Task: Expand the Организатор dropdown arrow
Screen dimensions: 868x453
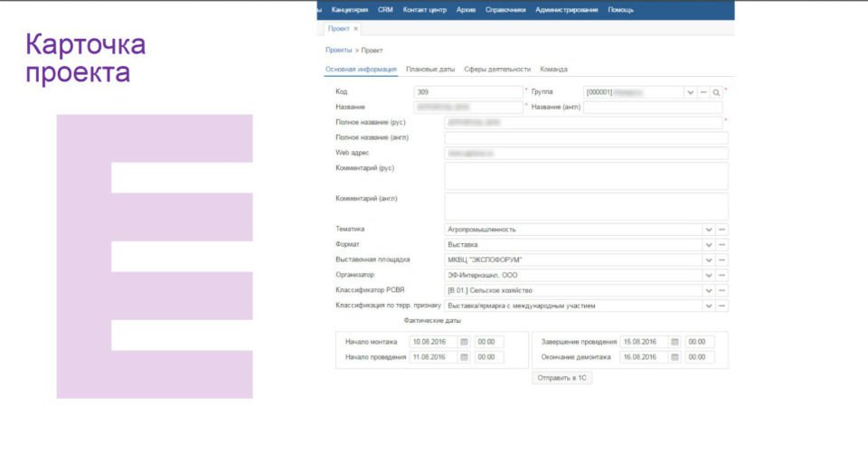Action: pyautogui.click(x=709, y=275)
